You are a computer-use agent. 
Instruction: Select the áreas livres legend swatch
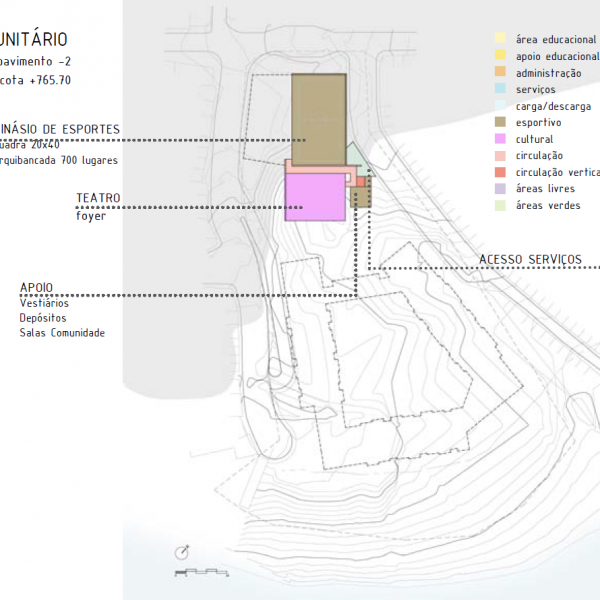pos(500,189)
